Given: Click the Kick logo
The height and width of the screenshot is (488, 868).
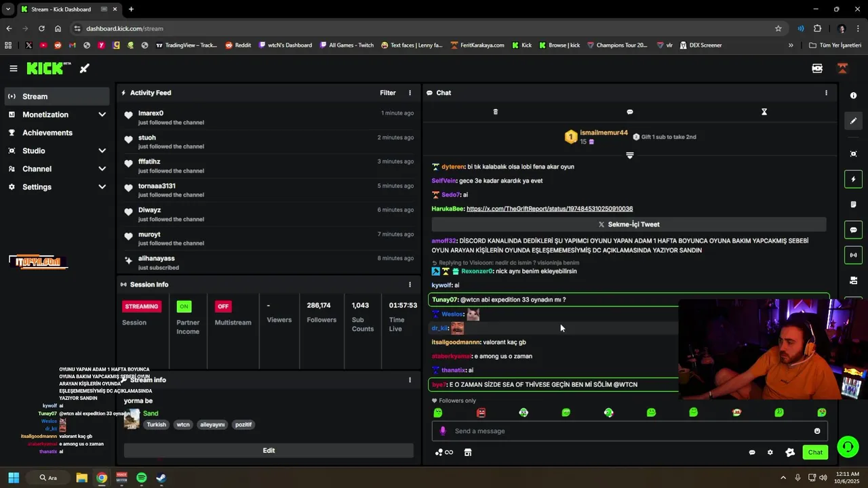Looking at the screenshot, I should [48, 68].
